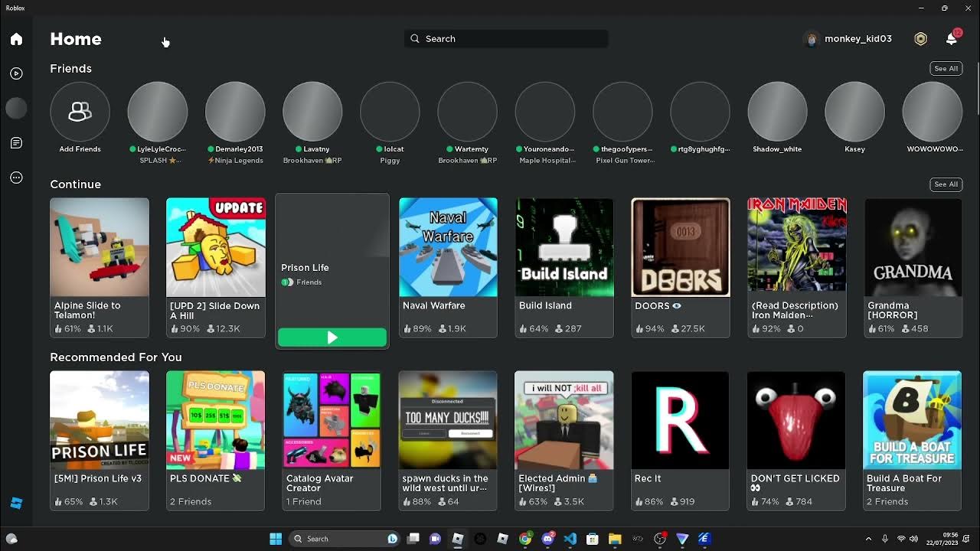Click the microphone tray icon
The height and width of the screenshot is (551, 980).
pos(885,539)
